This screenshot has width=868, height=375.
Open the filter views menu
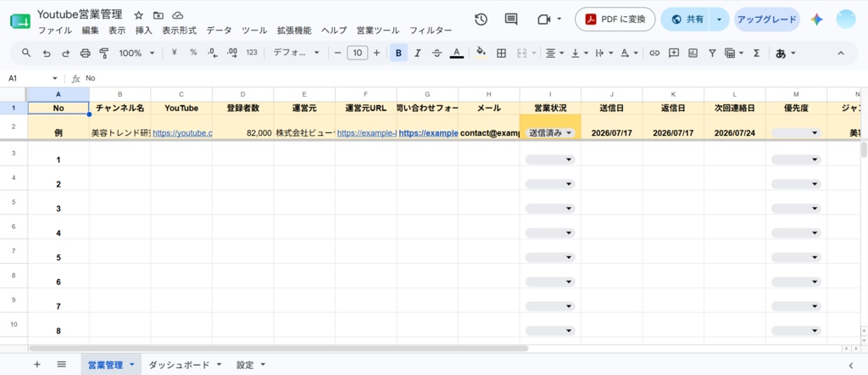click(734, 53)
